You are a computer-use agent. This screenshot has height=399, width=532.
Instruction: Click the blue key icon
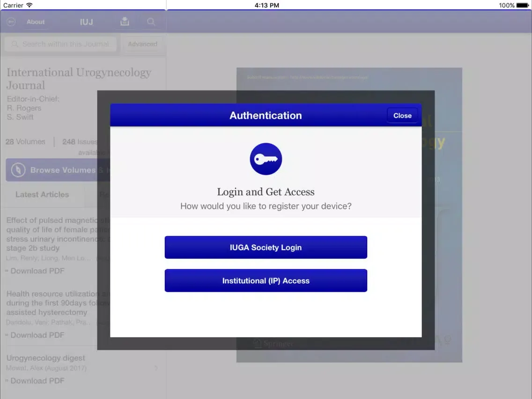pyautogui.click(x=266, y=159)
